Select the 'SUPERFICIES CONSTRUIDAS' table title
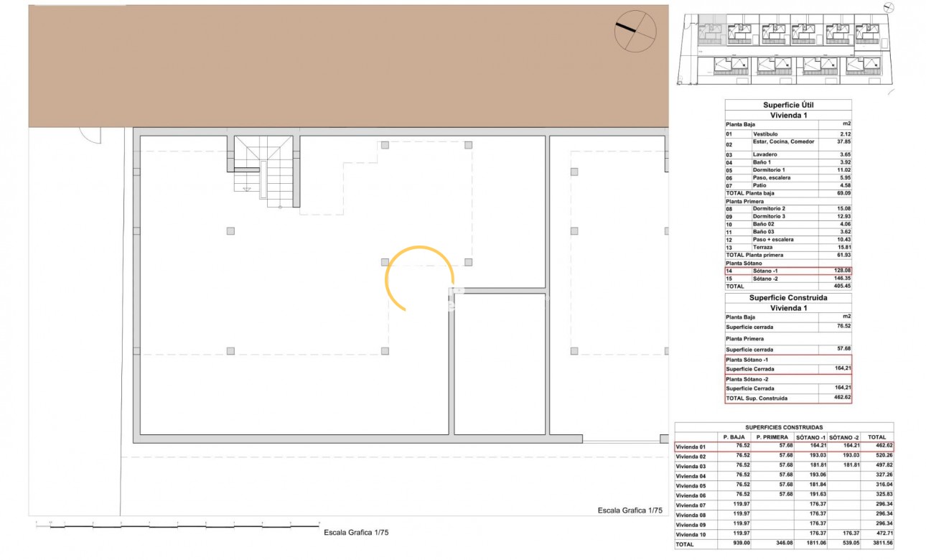Viewport: 926px width, 560px height. 784,427
